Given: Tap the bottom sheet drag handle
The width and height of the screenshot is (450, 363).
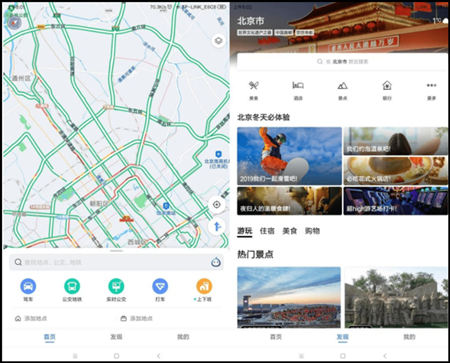Looking at the screenshot, I should pos(116,251).
